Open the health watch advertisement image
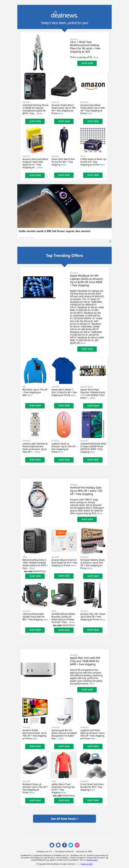Viewport: 129px width, 868px height. [x=64, y=205]
